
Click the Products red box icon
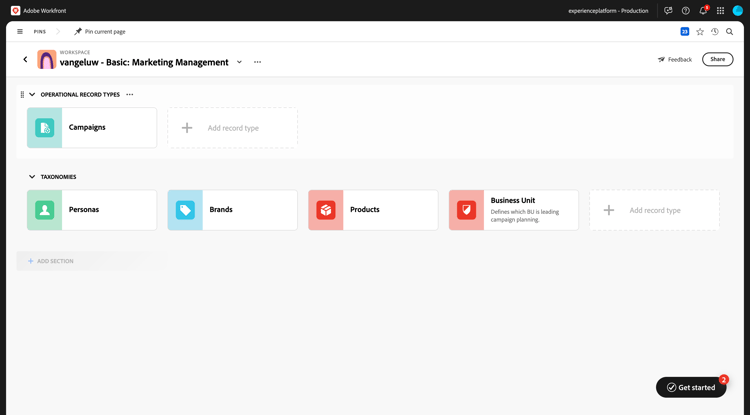[x=326, y=210]
